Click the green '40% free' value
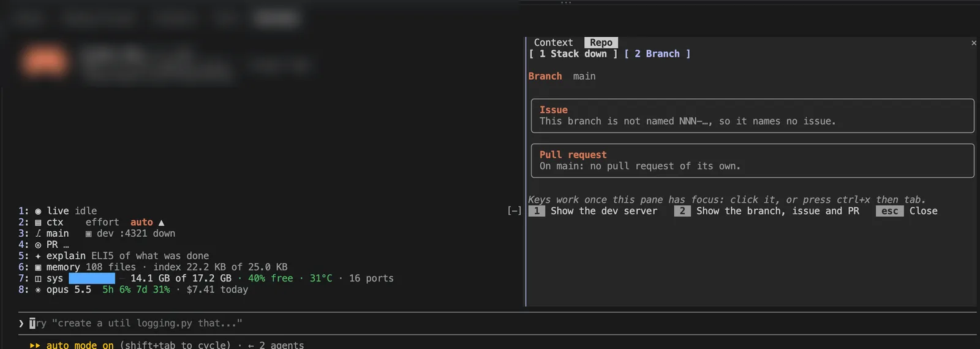This screenshot has height=349, width=980. [270, 278]
